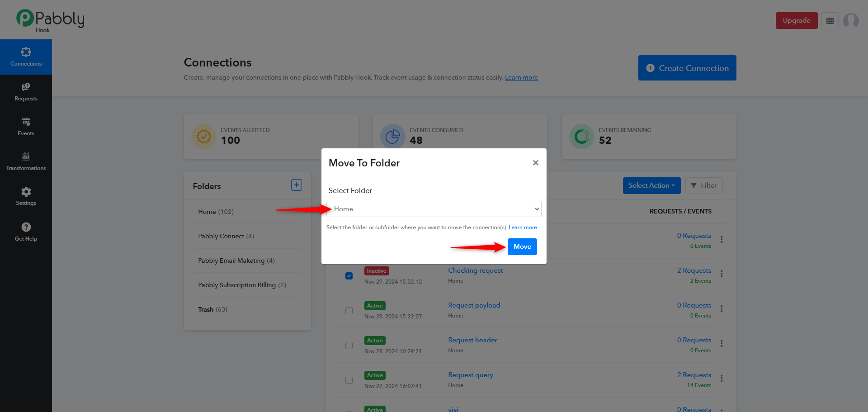Click the blue Move button
This screenshot has height=412, width=868.
(x=522, y=246)
